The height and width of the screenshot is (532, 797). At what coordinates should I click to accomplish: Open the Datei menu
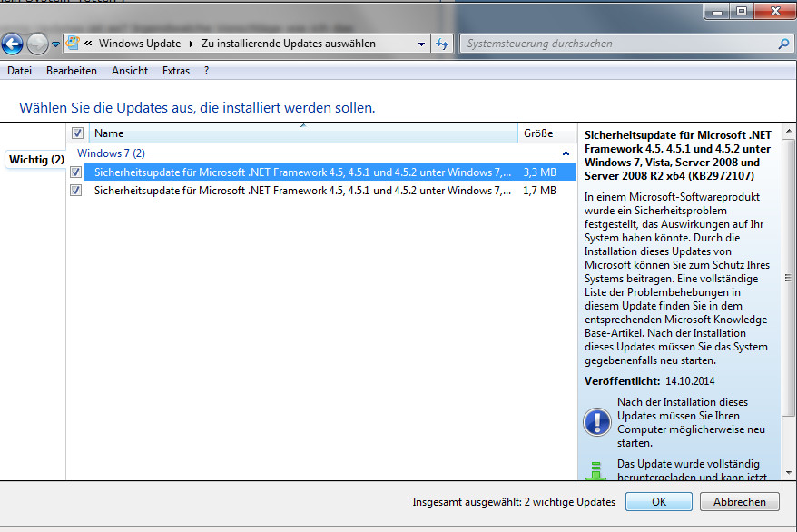(x=19, y=71)
